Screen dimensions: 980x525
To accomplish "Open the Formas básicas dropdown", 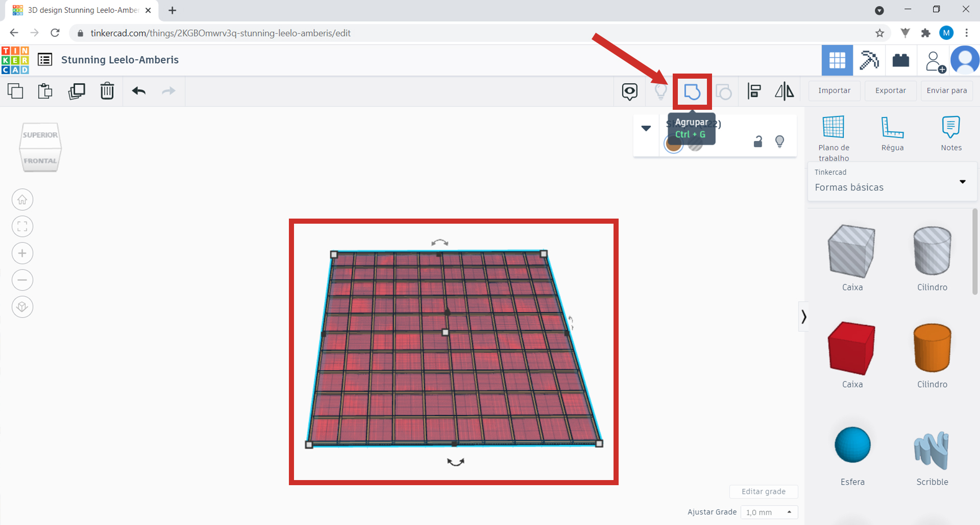I will tap(892, 182).
